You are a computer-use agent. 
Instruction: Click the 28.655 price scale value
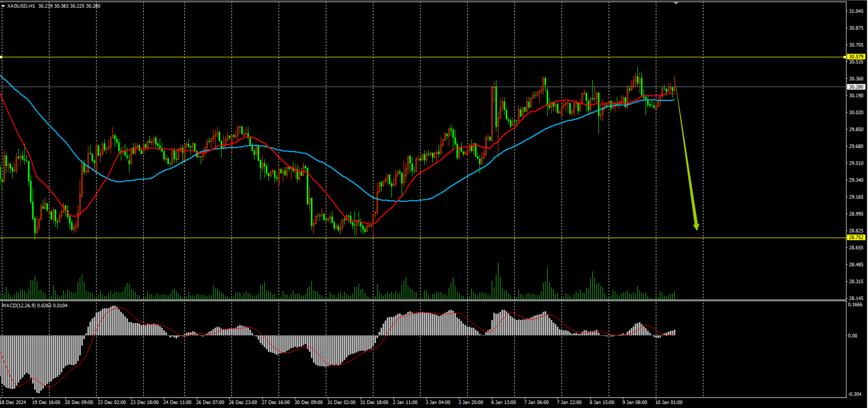click(856, 248)
